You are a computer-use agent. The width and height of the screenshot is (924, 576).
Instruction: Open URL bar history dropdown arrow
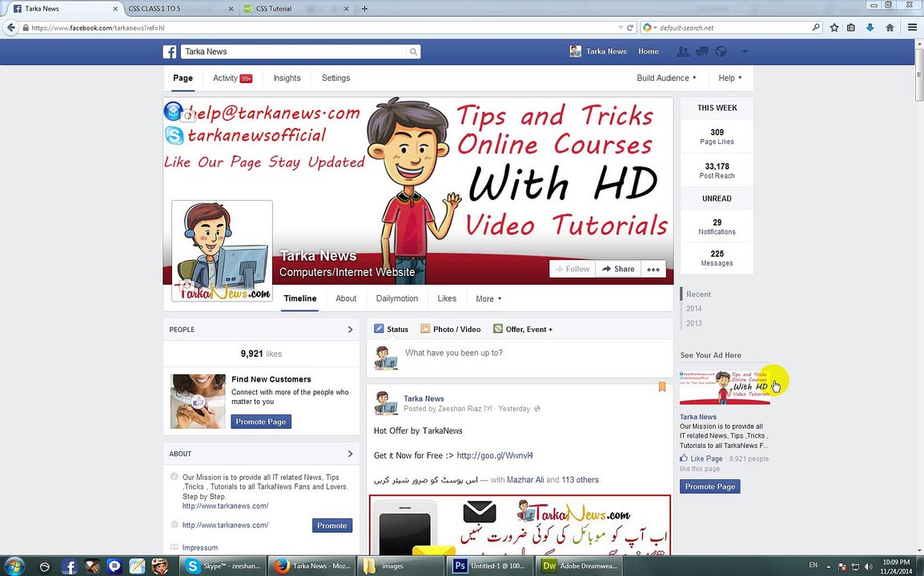620,28
